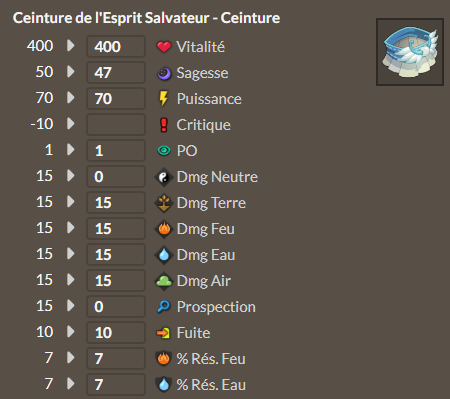Click the arrow beside Critique -10
450x399 pixels.
70,123
